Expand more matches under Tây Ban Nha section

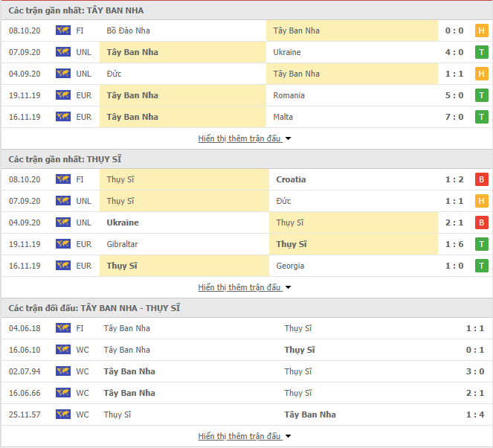(245, 138)
